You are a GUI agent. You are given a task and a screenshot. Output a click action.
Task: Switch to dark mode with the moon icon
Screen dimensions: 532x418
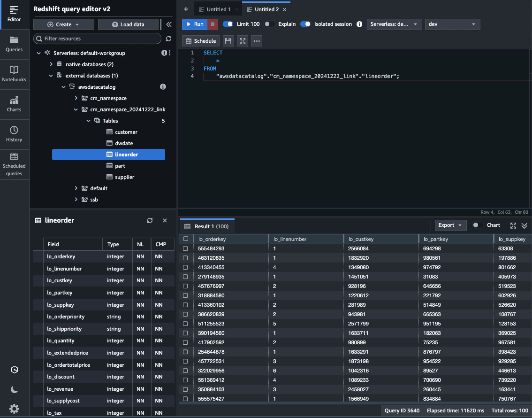(14, 389)
